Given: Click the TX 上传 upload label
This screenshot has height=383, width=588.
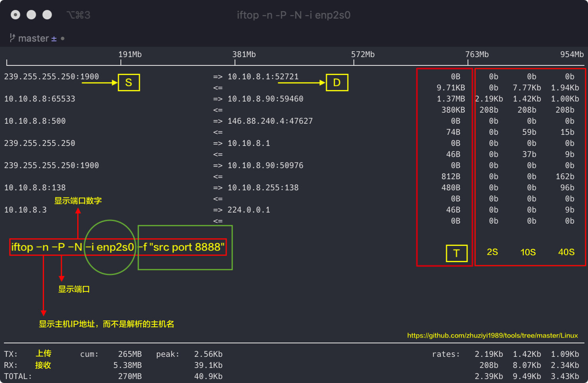Looking at the screenshot, I should click(44, 354).
